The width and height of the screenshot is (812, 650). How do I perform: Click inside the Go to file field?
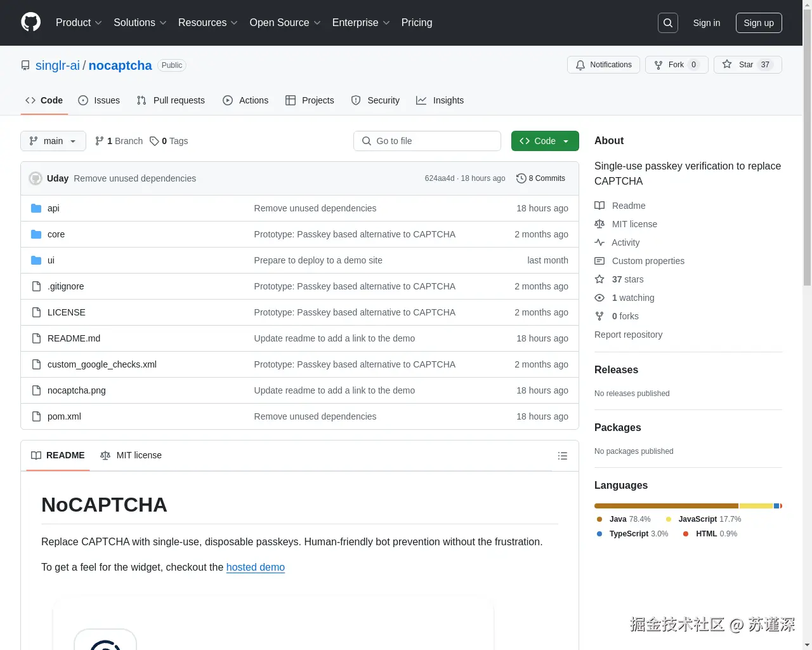[x=427, y=141]
